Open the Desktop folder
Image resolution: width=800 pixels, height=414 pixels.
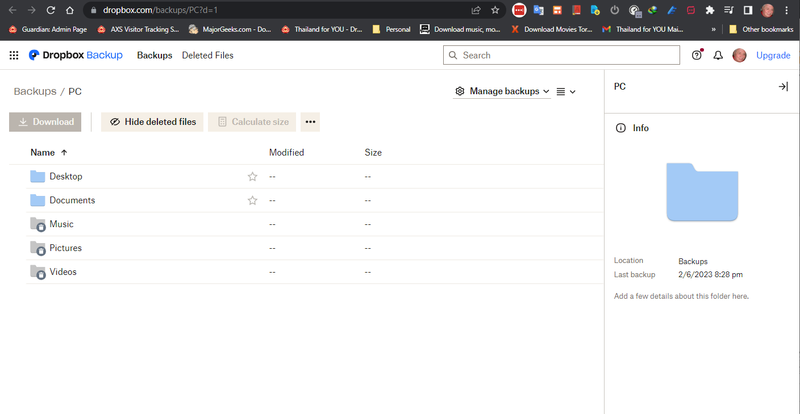[66, 177]
